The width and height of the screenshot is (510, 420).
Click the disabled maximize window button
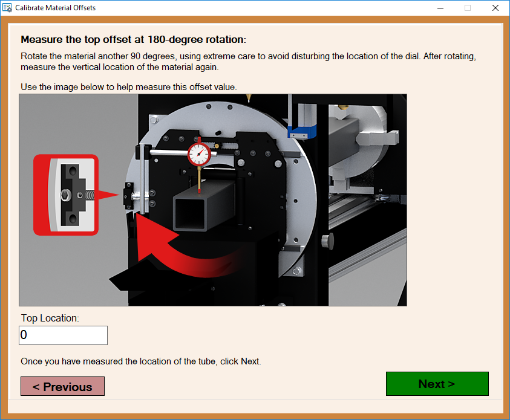[x=468, y=8]
